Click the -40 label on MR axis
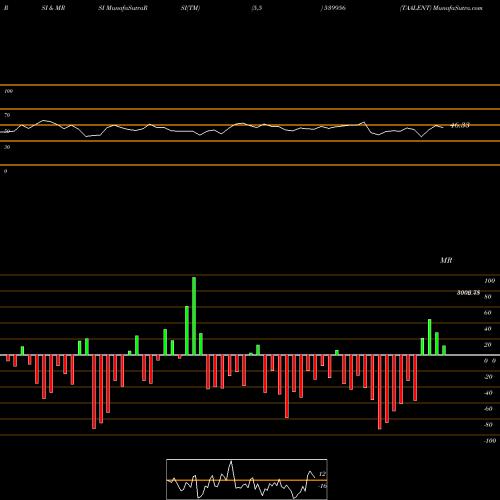This screenshot has width=500, height=500. [488, 393]
